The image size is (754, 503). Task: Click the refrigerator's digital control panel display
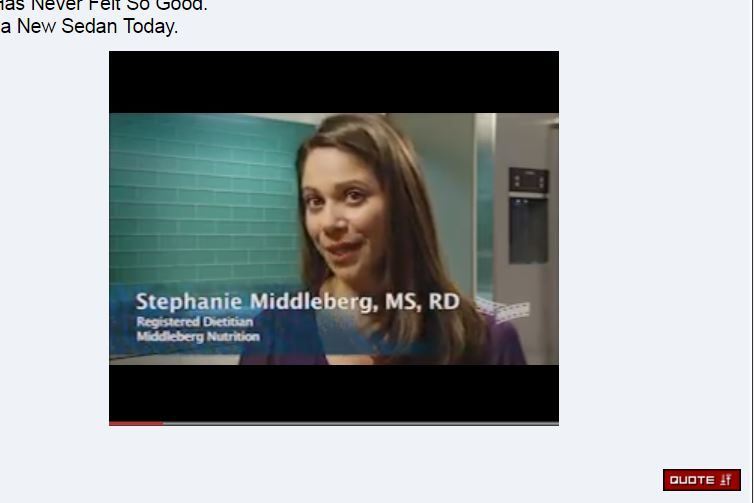tap(528, 181)
